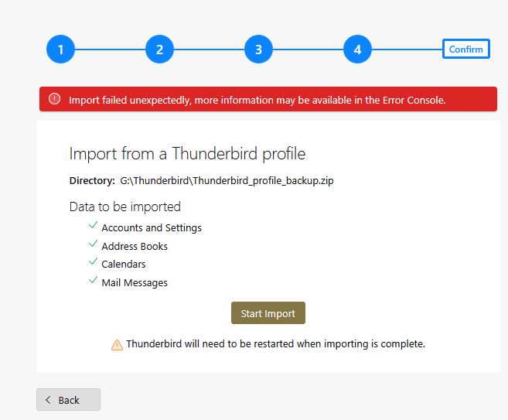
Task: Click the orange restart warning triangle icon
Action: (117, 345)
